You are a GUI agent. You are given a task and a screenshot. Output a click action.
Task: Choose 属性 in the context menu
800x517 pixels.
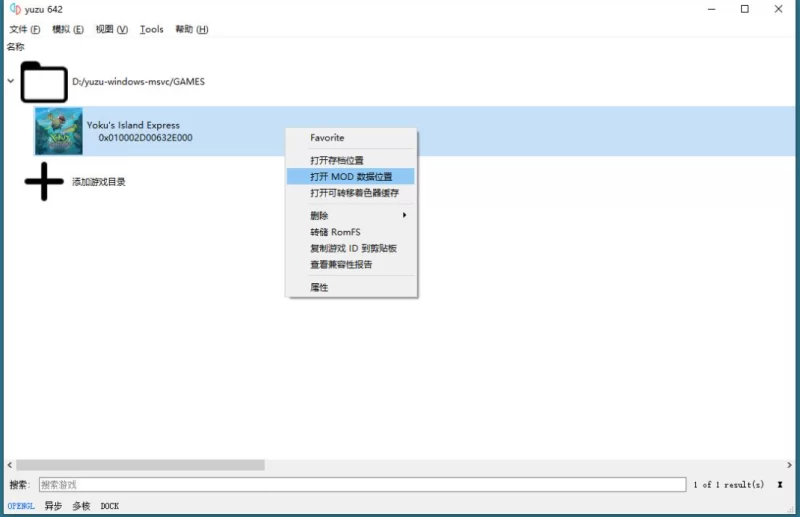point(351,287)
